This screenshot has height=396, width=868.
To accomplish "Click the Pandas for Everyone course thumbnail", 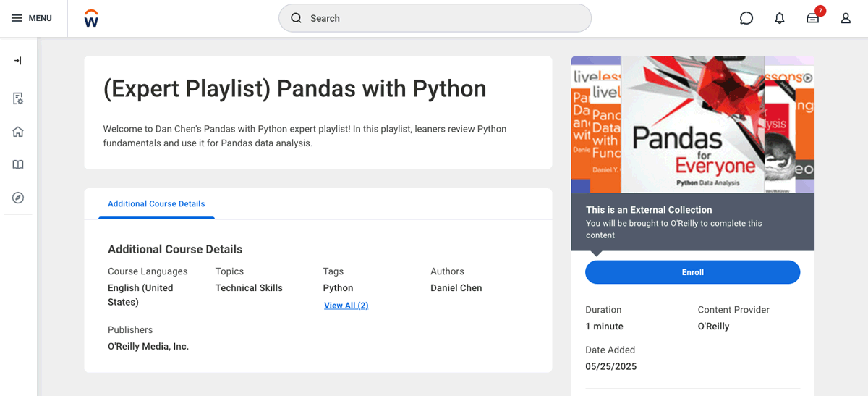I will click(692, 125).
